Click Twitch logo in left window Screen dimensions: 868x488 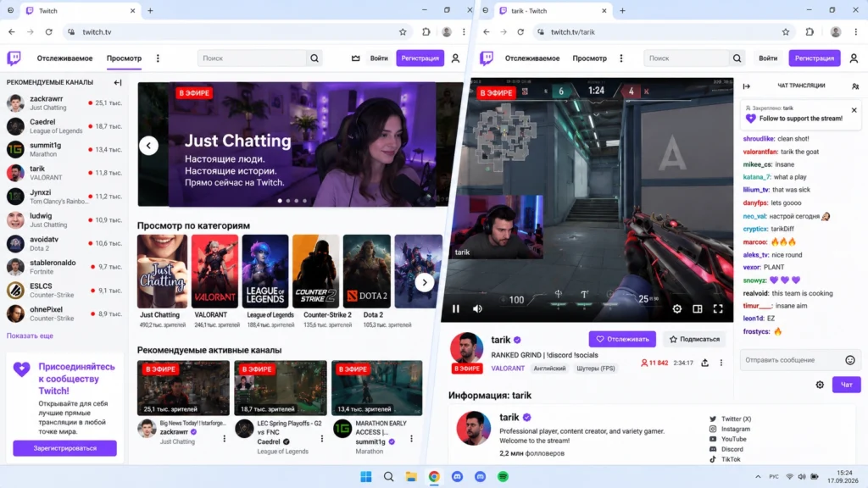click(14, 58)
